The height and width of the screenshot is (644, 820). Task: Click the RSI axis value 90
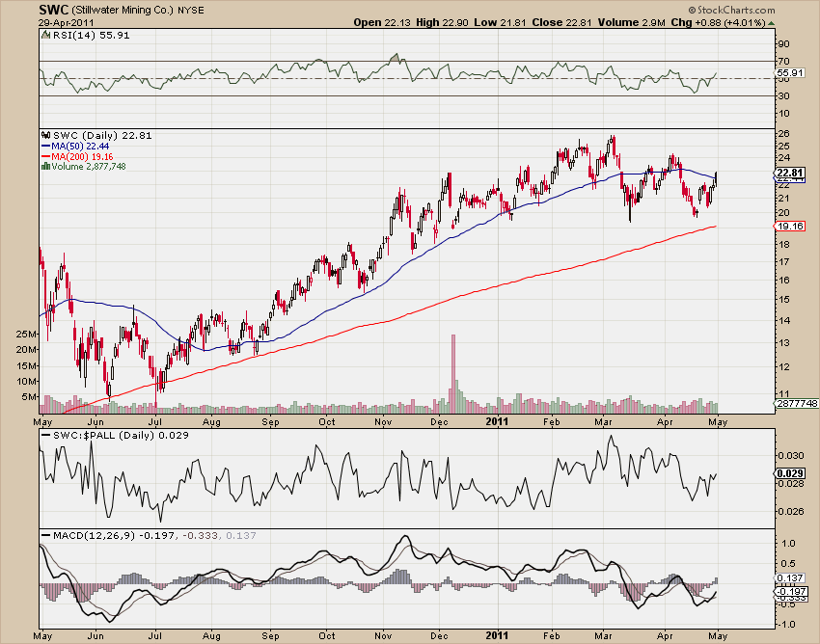tap(784, 44)
